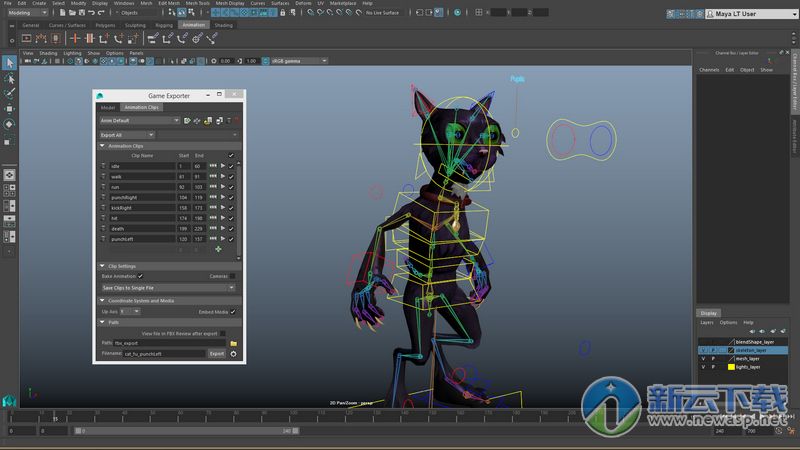Select the mesh_layer row
The width and height of the screenshot is (800, 450).
click(x=743, y=359)
